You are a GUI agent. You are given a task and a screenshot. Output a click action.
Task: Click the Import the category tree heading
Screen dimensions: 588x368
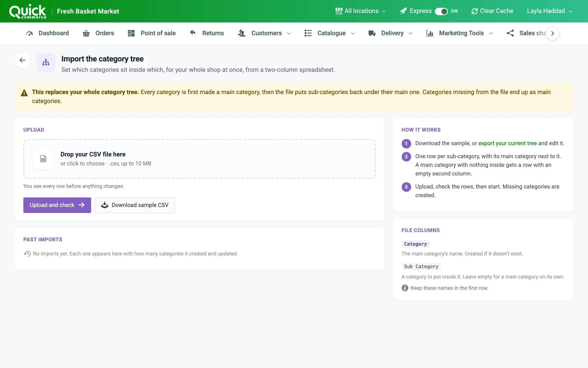click(x=102, y=59)
